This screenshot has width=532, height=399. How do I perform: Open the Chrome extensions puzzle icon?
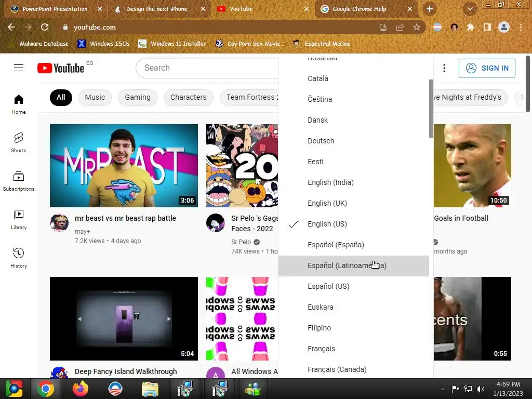(x=470, y=27)
